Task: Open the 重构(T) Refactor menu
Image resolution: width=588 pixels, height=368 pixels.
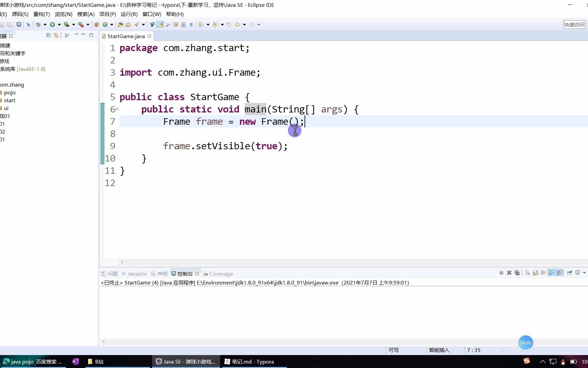Action: tap(42, 14)
